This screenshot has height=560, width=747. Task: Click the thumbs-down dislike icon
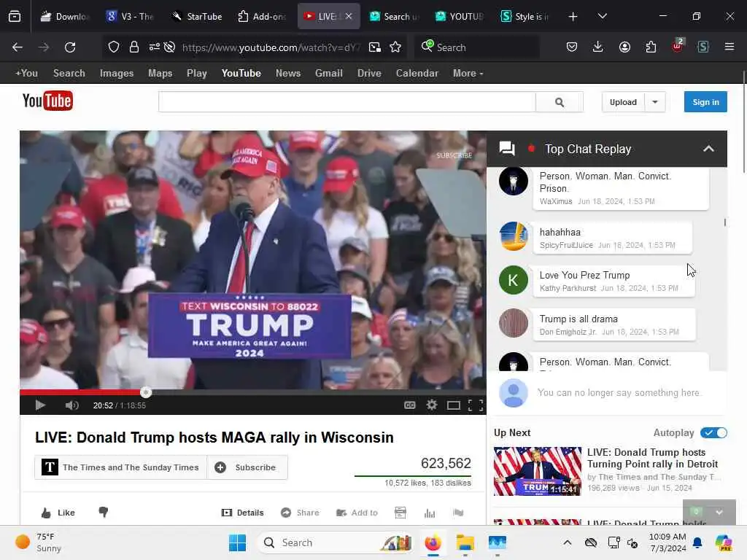tap(103, 513)
